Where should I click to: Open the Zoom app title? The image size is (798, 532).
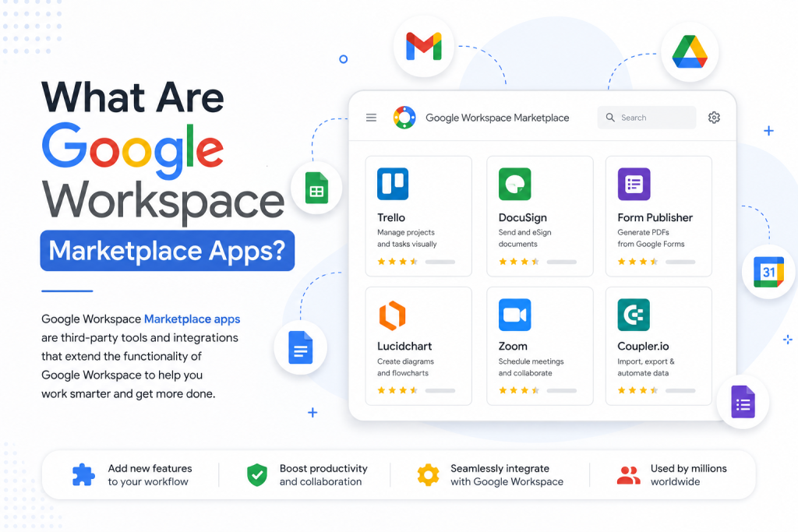tap(513, 347)
